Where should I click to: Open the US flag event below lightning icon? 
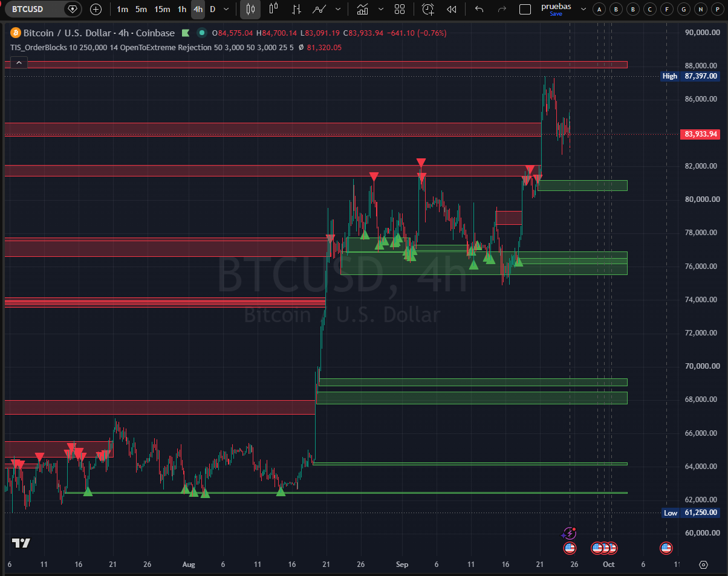(569, 548)
